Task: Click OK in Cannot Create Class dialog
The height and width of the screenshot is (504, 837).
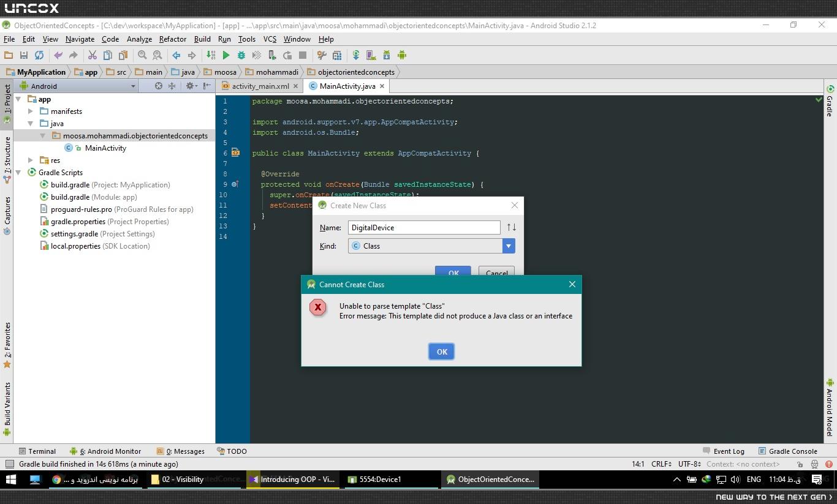Action: click(441, 352)
